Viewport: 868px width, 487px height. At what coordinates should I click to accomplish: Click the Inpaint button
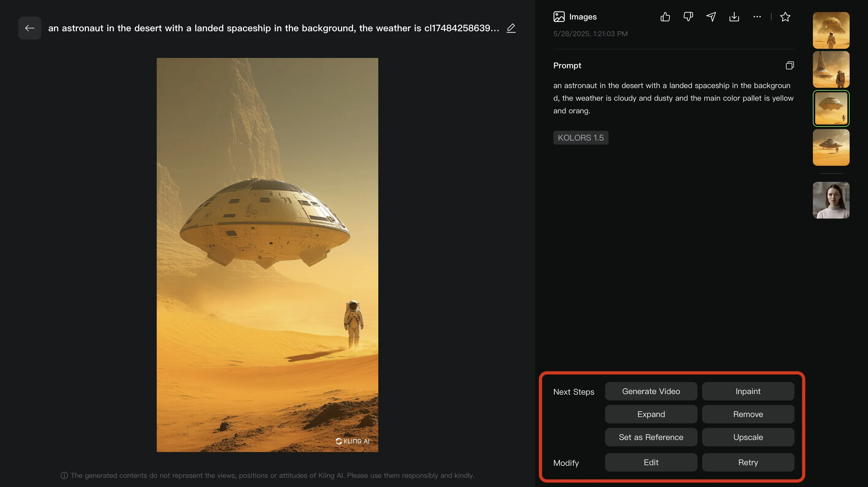pyautogui.click(x=748, y=391)
